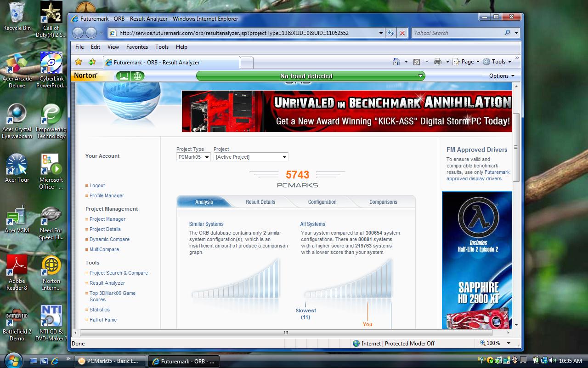The image size is (588, 368).
Task: Click the RSS feeds icon
Action: click(x=417, y=62)
